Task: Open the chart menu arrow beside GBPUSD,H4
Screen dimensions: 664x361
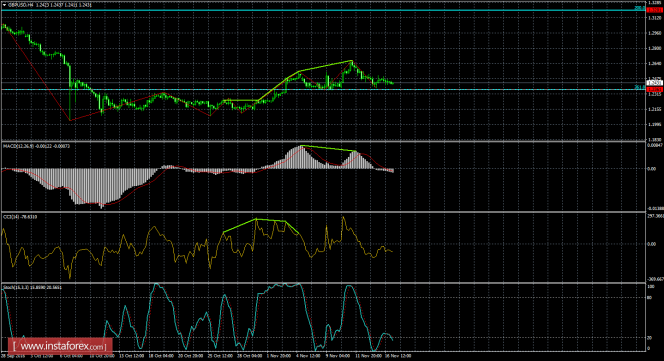Action: tap(4, 5)
